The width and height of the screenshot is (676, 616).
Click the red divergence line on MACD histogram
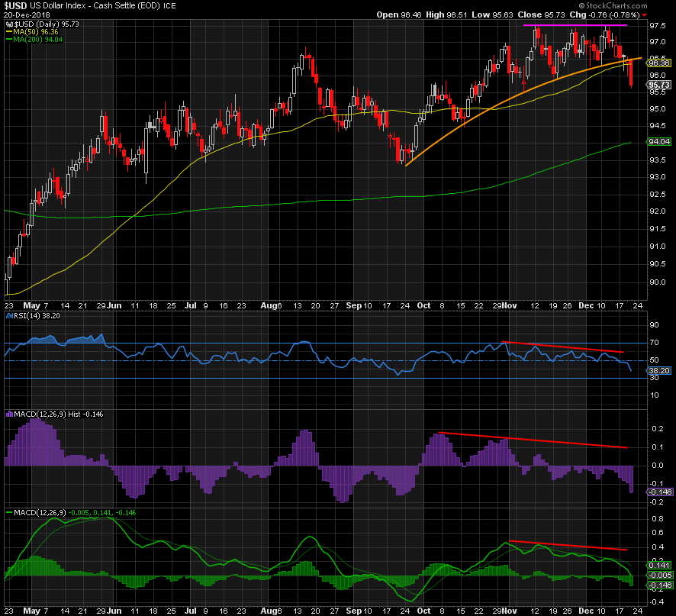(x=534, y=440)
